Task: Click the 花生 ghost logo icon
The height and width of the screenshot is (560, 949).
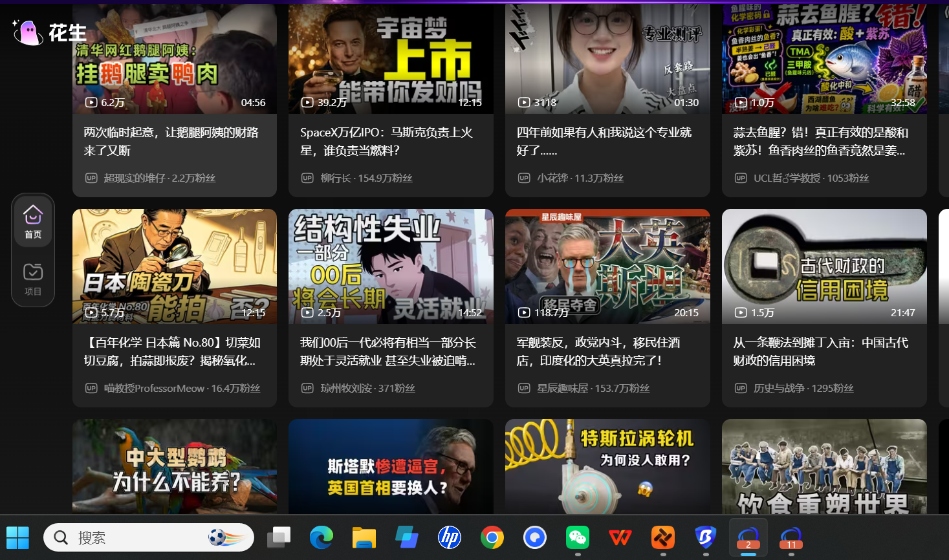Action: [28, 32]
